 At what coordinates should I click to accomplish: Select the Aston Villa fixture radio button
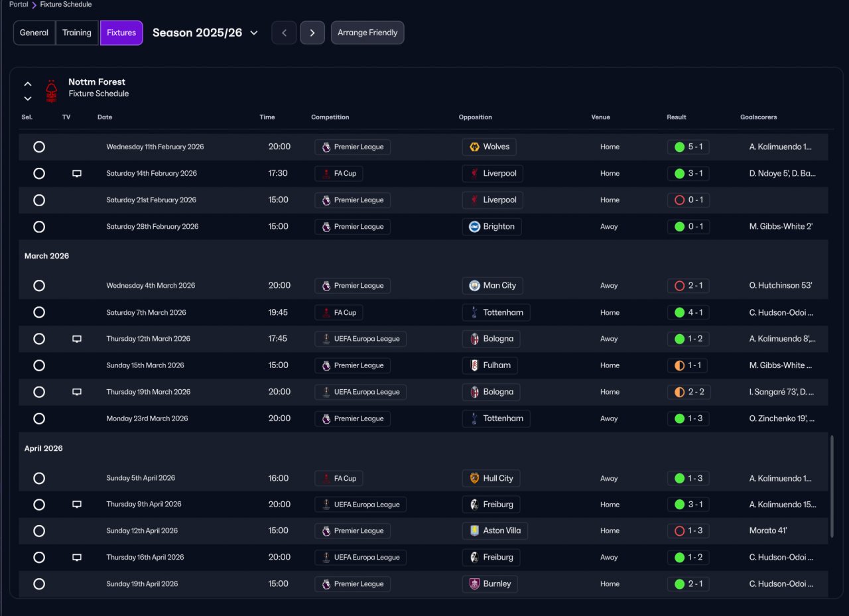(x=39, y=531)
